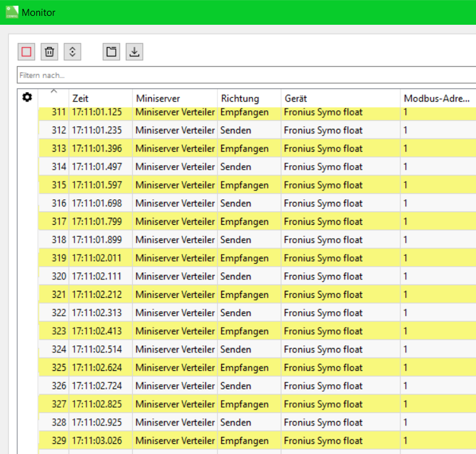
Task: Toggle sort order via arrow above number column
Action: pos(54,91)
